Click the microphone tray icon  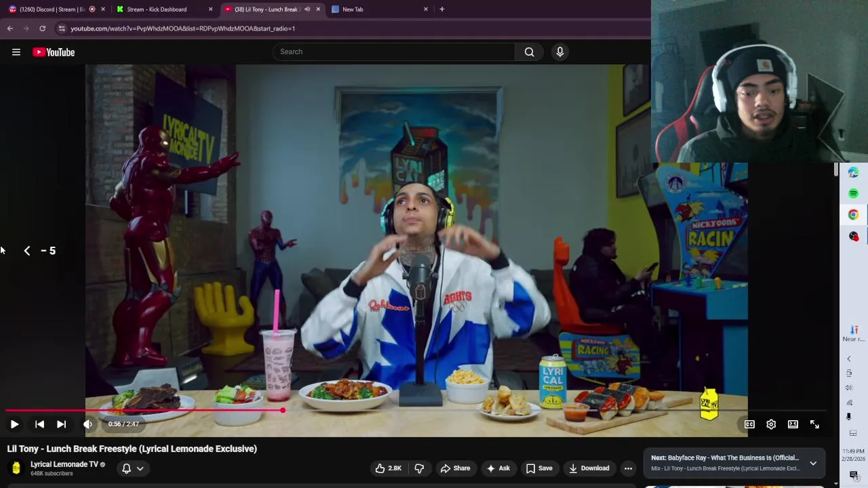click(x=849, y=417)
